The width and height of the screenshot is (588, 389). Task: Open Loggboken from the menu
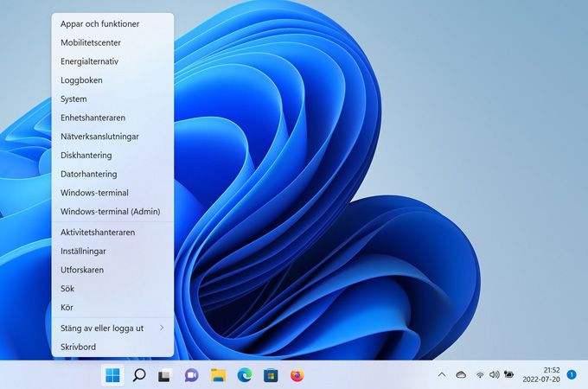coord(113,80)
